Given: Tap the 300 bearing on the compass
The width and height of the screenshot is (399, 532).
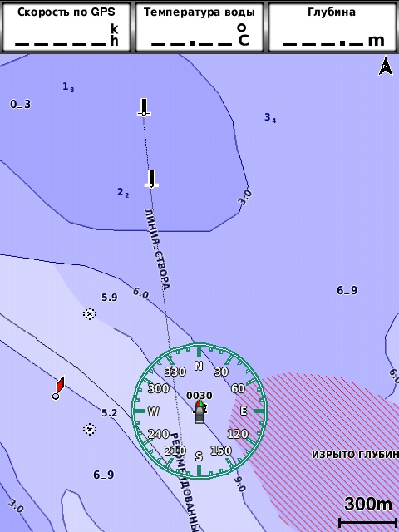Looking at the screenshot, I should [x=159, y=388].
